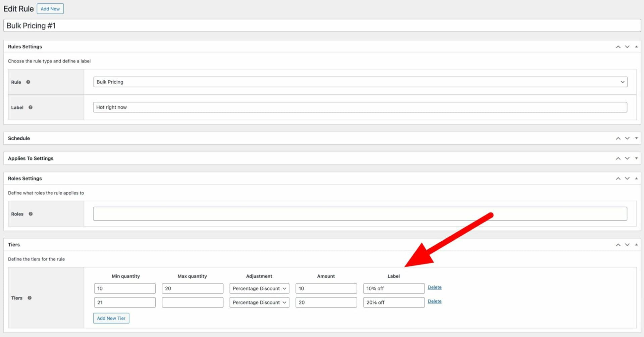The width and height of the screenshot is (644, 337).
Task: Edit the Label field containing Hot right now
Action: tap(360, 107)
